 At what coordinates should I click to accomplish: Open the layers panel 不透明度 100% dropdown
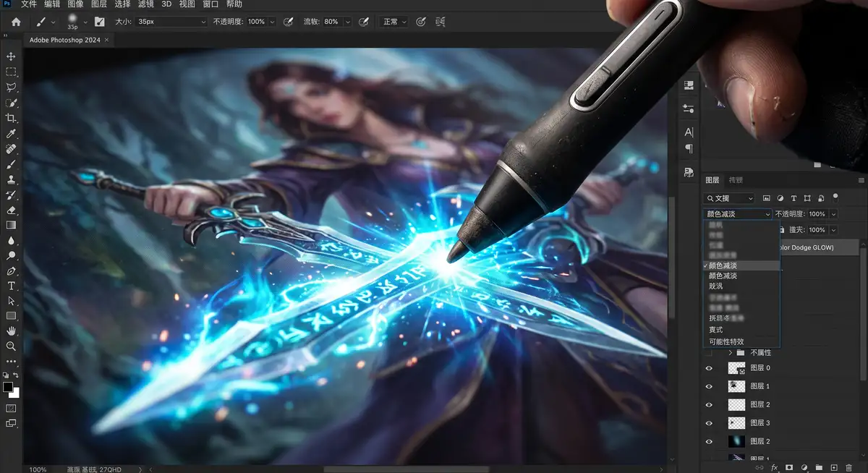pos(834,214)
